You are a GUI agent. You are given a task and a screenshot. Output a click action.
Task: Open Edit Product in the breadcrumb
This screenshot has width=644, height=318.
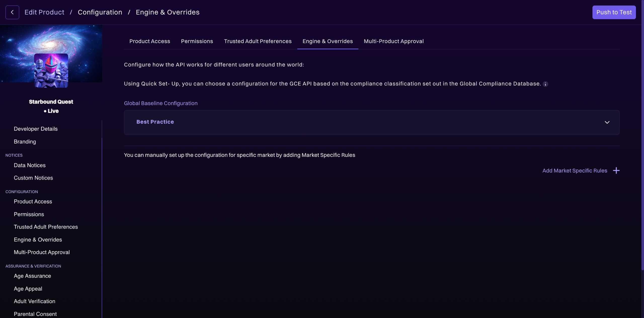click(x=44, y=12)
